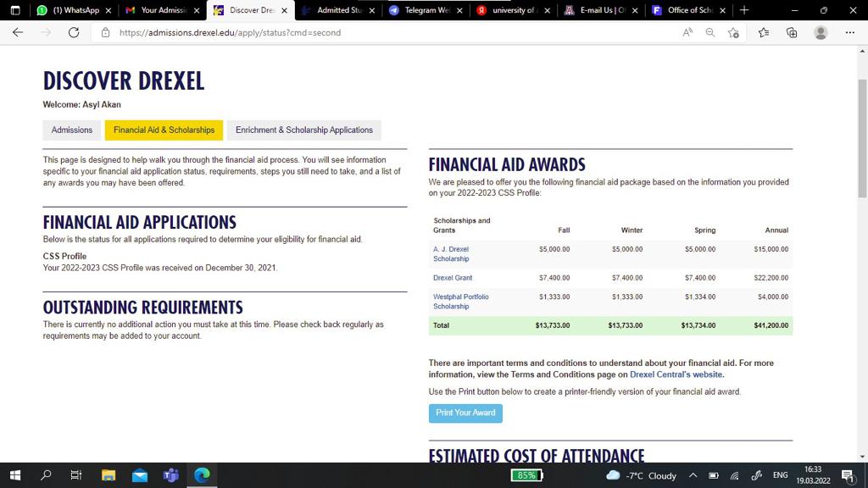Open the Drexel Central's website link
Screen dimensions: 868x488
(676, 374)
